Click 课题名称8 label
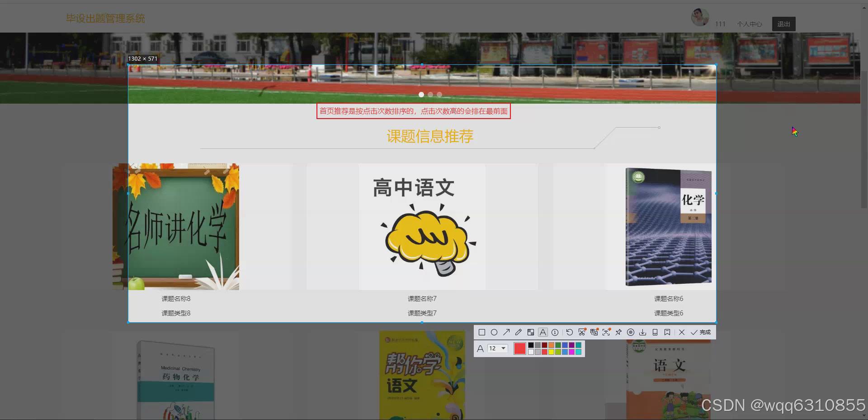The height and width of the screenshot is (420, 868). coord(176,299)
